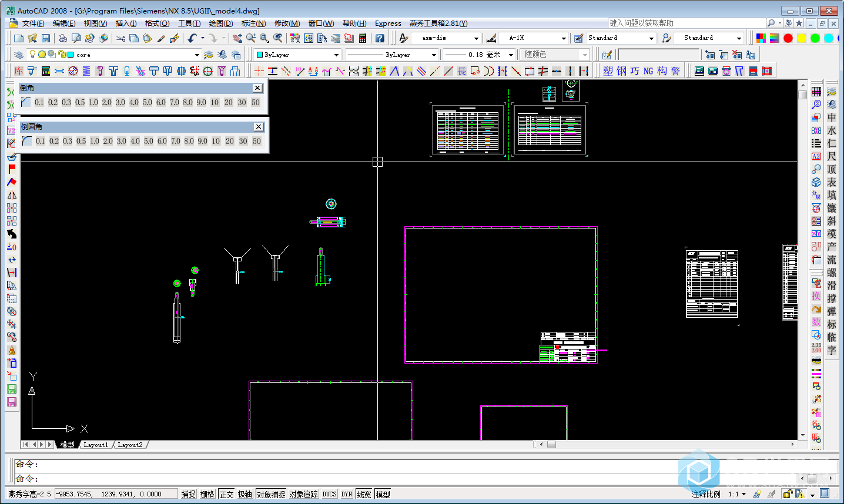Open the QuickCalc calculator icon
The image size is (844, 504).
(363, 38)
